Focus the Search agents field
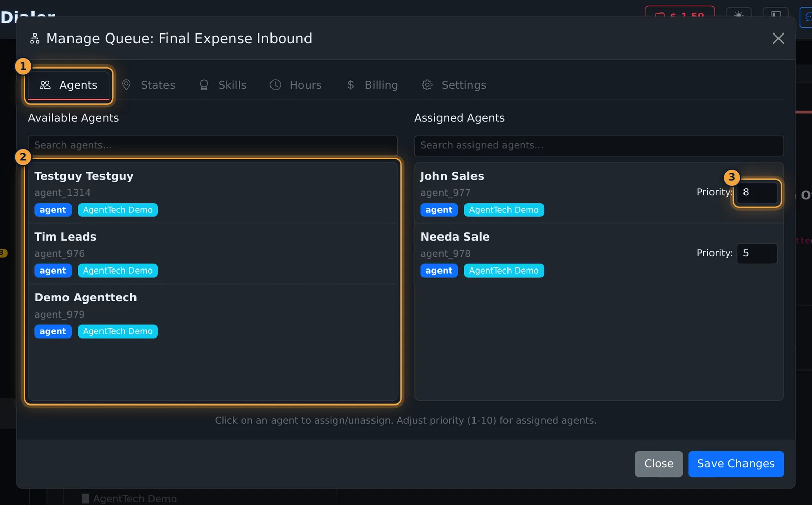 [213, 146]
